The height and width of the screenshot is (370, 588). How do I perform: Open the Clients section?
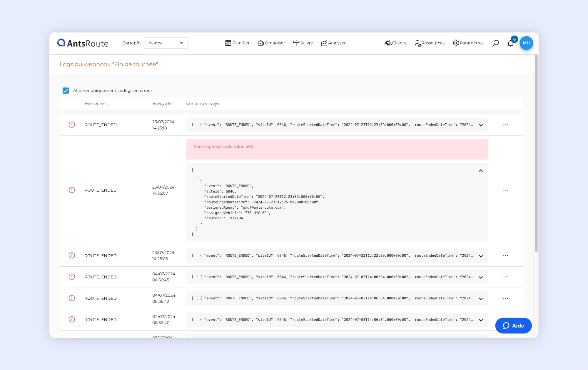pos(395,43)
